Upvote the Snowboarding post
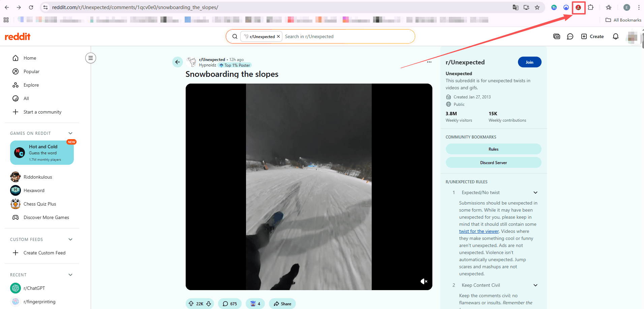 click(x=191, y=304)
